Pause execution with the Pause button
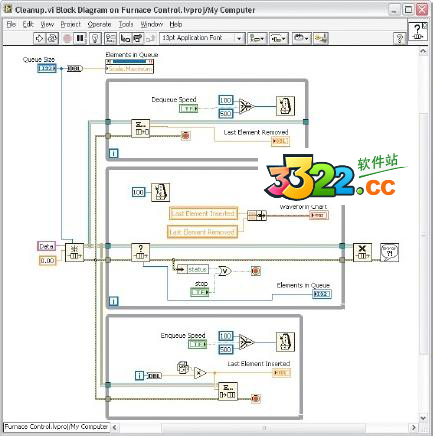 pyautogui.click(x=80, y=38)
